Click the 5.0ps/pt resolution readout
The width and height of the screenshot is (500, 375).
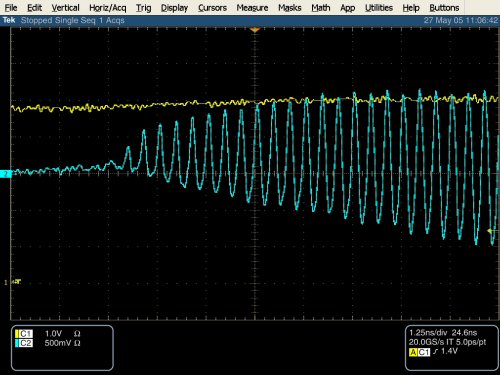coord(471,342)
